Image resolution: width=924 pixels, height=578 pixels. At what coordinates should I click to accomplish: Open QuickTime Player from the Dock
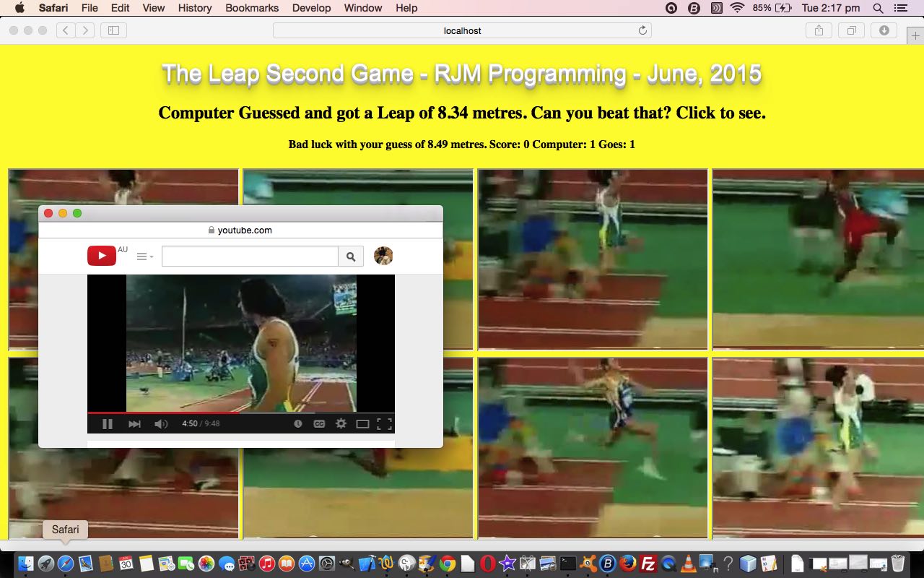[x=668, y=564]
